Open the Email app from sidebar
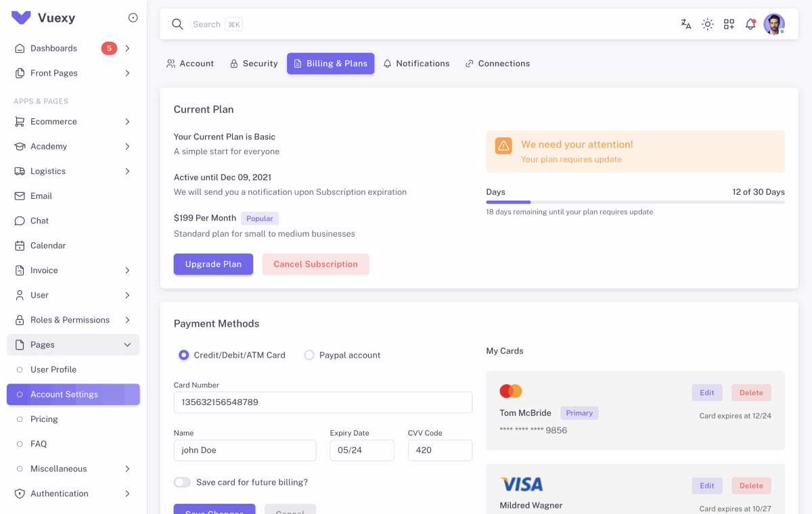This screenshot has height=514, width=812. 42,195
